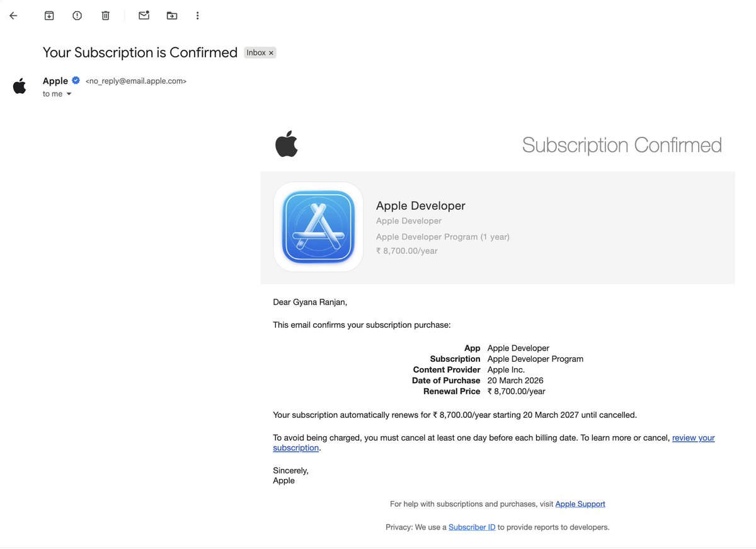Mark the email as unread
Image resolution: width=756 pixels, height=549 pixels.
pos(144,15)
